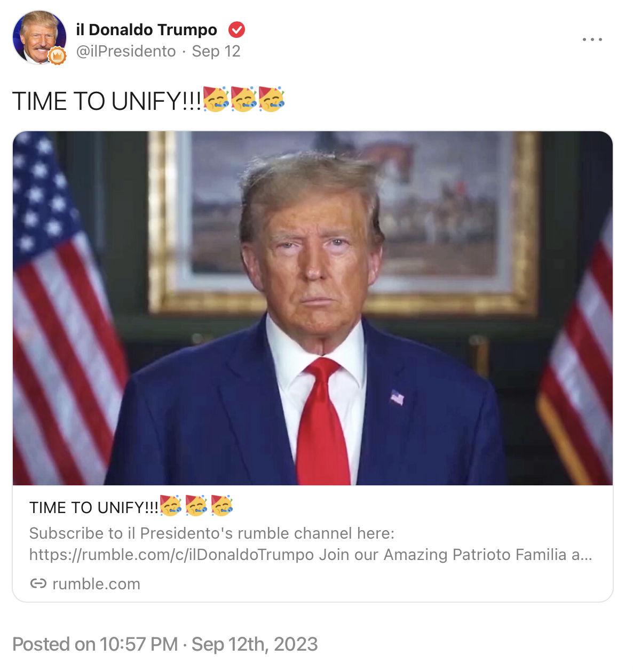633x672 pixels.
Task: Click the Sep 12 date in header
Action: pyautogui.click(x=216, y=51)
